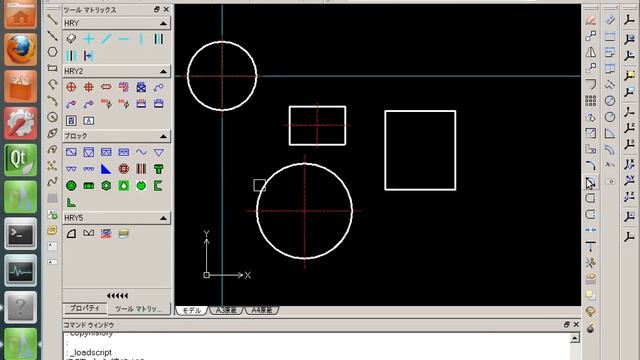640x360 pixels.
Task: Select the Line draw tool
Action: [x=52, y=19]
